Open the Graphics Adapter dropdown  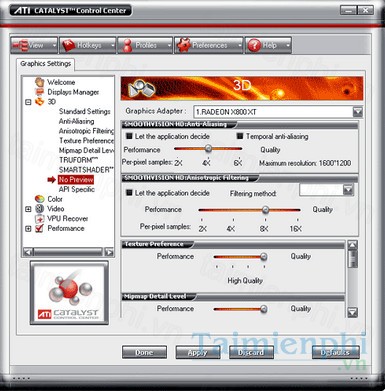coord(358,112)
